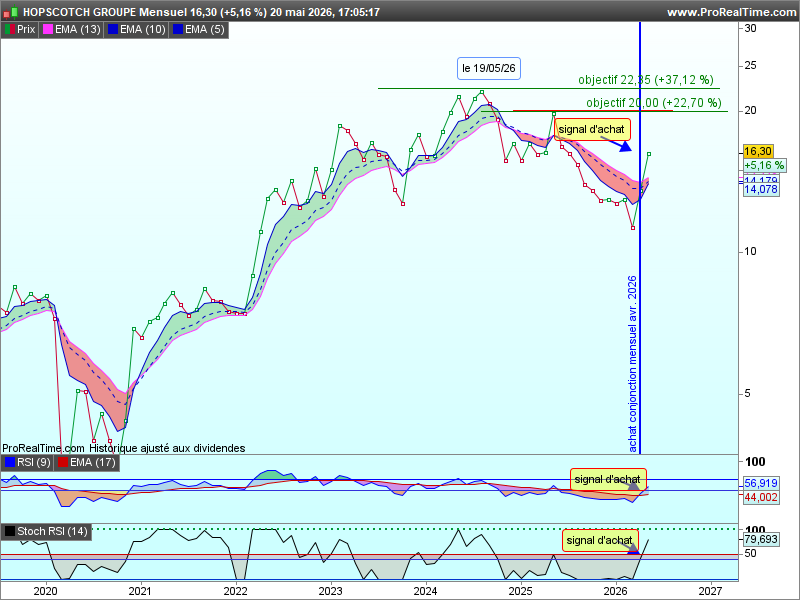
Task: Click the 2020 label on time axis
Action: pyautogui.click(x=45, y=591)
